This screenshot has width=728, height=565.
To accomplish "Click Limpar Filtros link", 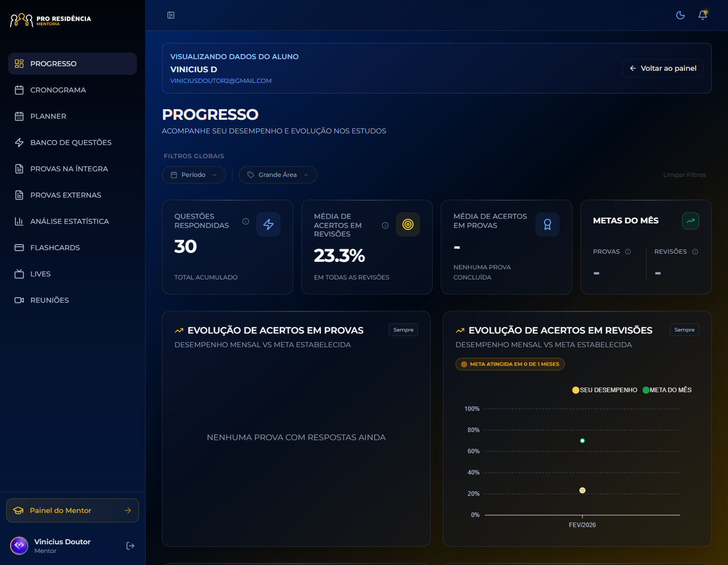I will coord(684,175).
